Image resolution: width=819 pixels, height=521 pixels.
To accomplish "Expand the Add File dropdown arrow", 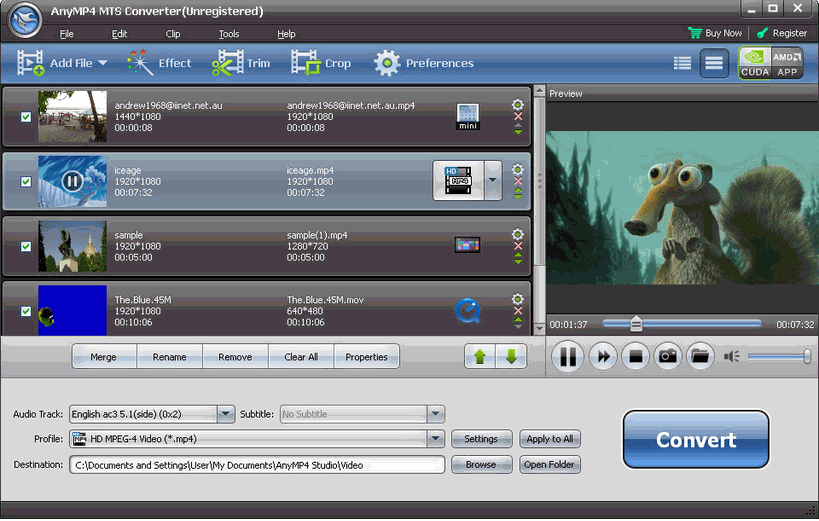I will (x=103, y=63).
